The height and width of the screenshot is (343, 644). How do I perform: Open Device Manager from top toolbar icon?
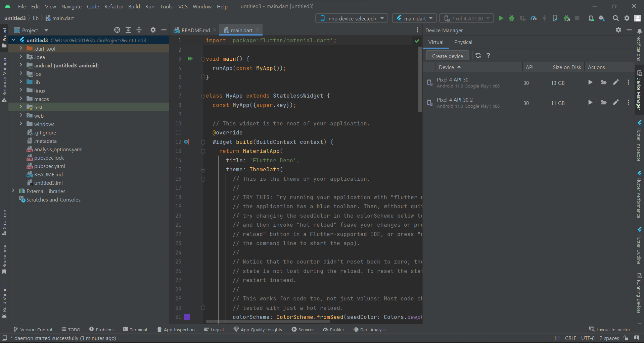click(591, 18)
